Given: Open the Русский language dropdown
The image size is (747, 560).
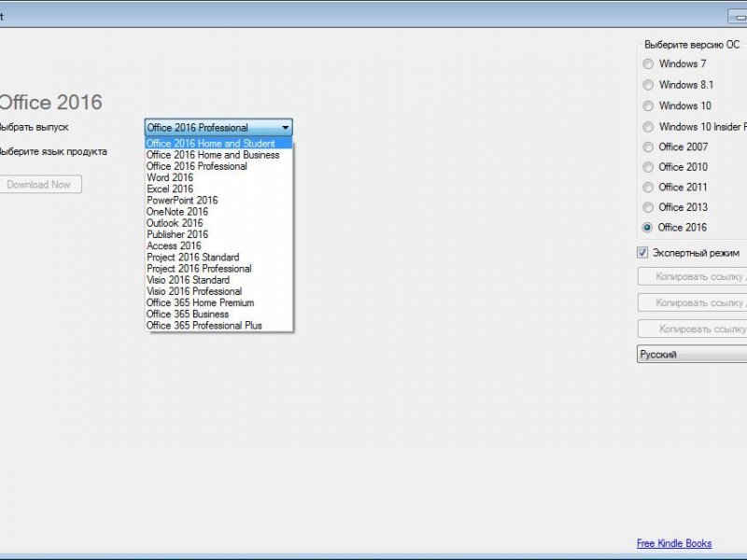Looking at the screenshot, I should tap(692, 355).
